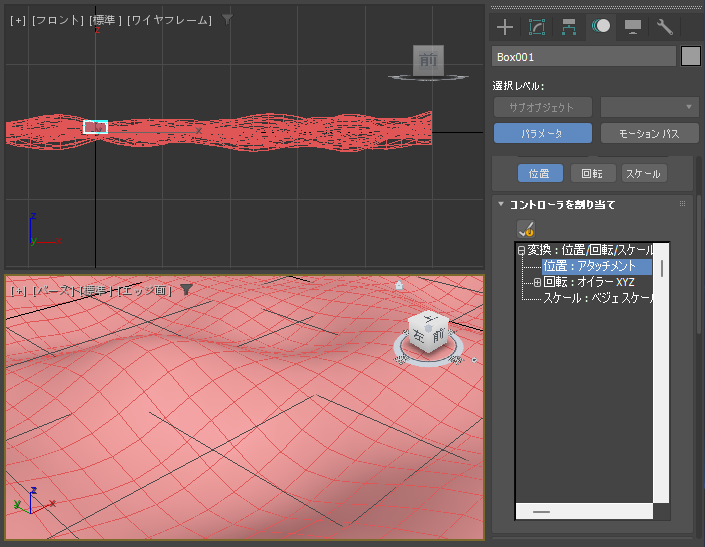Image resolution: width=705 pixels, height=547 pixels.
Task: Open the [パース] view menu
Action: tap(54, 291)
